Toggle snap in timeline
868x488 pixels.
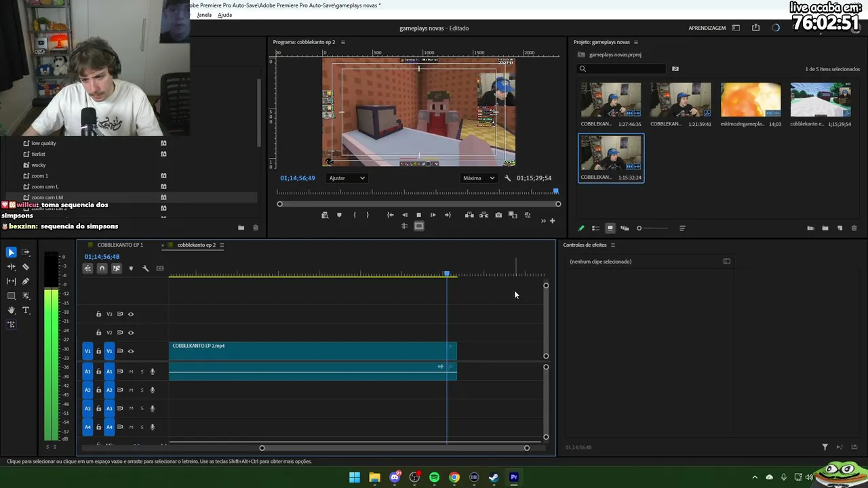click(x=102, y=268)
